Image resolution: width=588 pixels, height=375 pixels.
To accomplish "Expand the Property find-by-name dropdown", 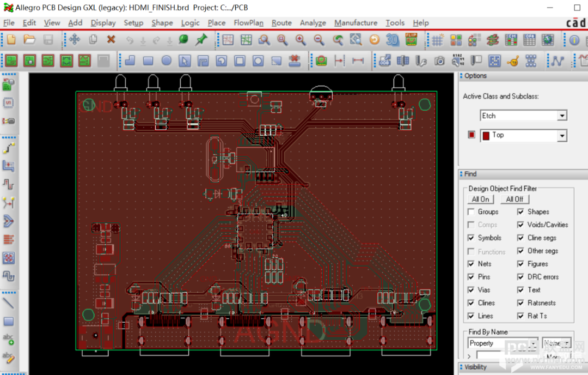I will coord(534,343).
